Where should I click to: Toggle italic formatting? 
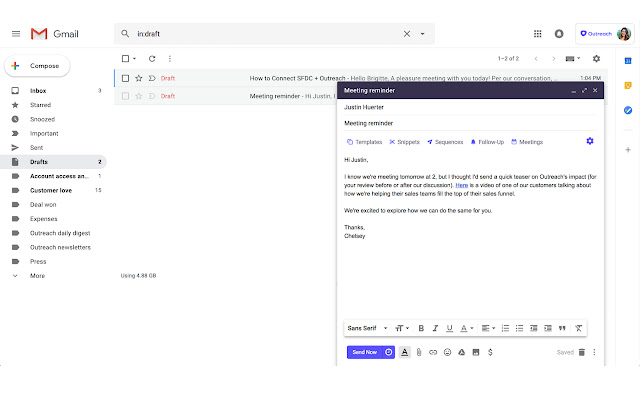(435, 328)
